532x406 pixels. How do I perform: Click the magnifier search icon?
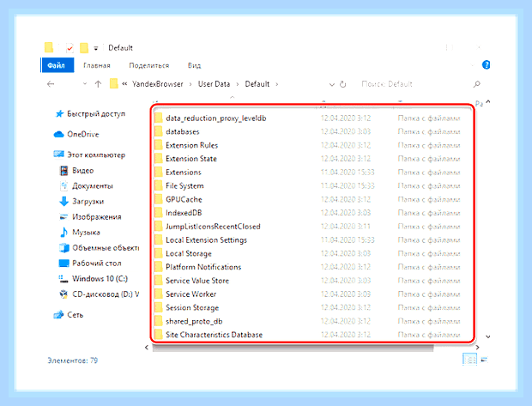[x=477, y=84]
